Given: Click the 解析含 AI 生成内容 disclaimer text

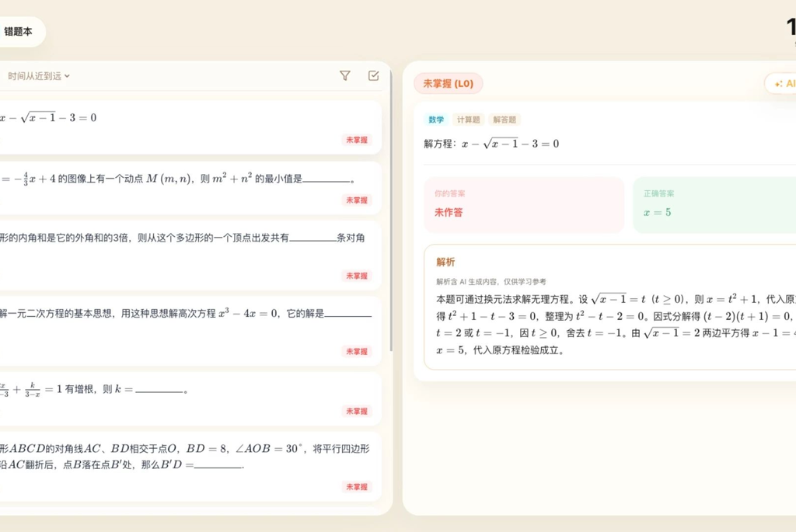Looking at the screenshot, I should click(491, 282).
